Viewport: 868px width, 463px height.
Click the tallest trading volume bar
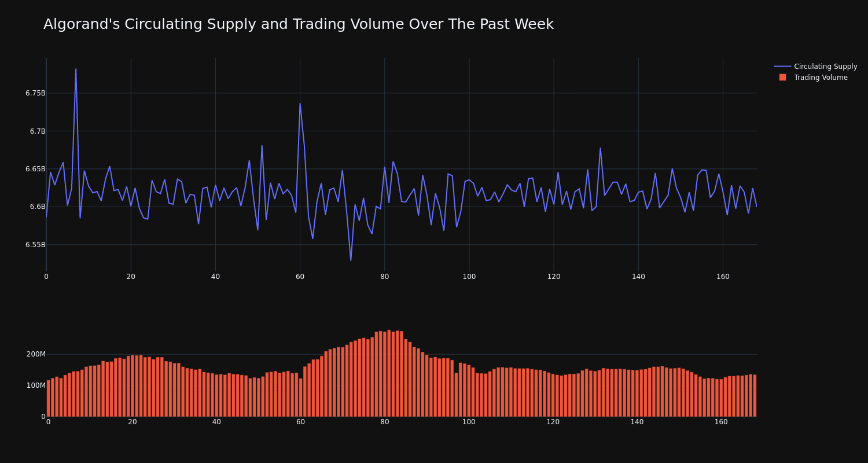389,373
